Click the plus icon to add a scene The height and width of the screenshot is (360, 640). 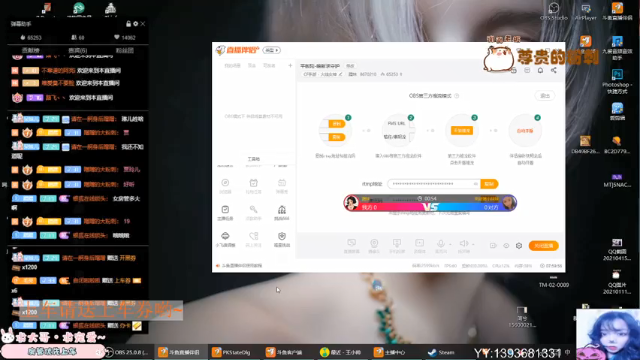pos(290,65)
